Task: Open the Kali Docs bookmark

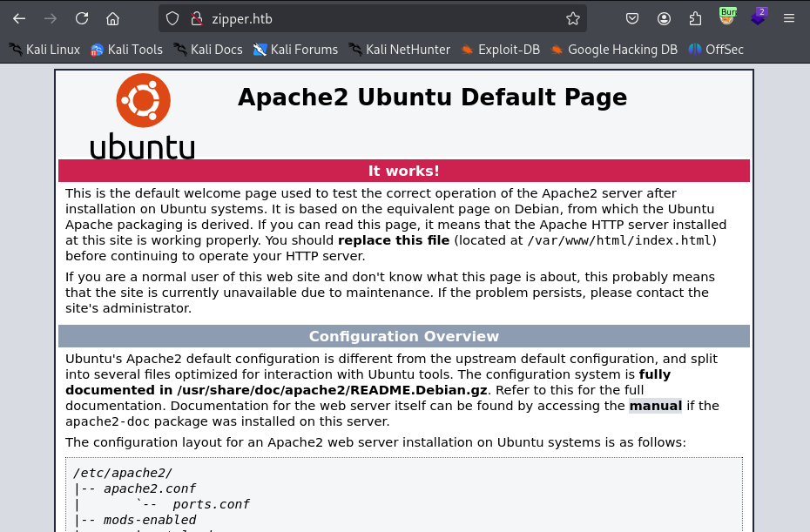Action: pos(207,50)
